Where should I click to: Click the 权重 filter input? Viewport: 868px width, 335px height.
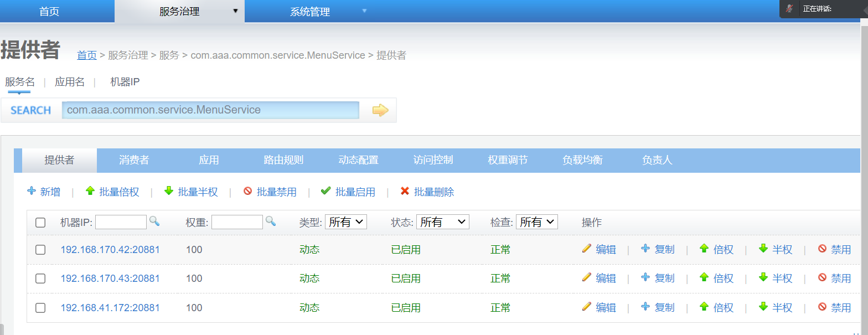tap(237, 222)
